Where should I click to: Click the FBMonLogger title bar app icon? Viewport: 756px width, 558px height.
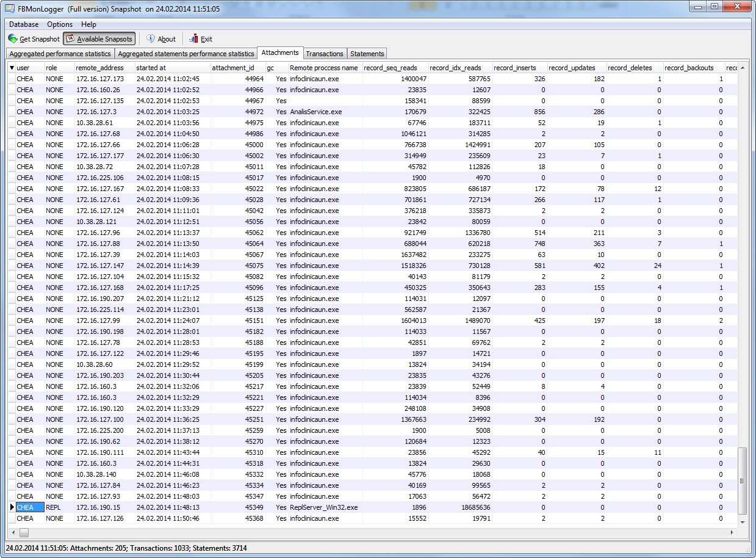[10, 9]
